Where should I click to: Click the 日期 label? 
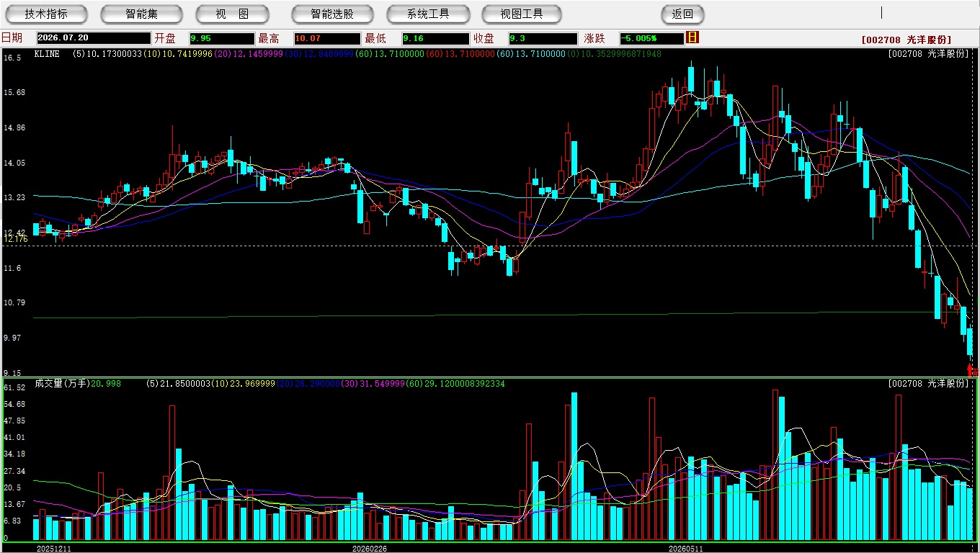click(x=12, y=38)
